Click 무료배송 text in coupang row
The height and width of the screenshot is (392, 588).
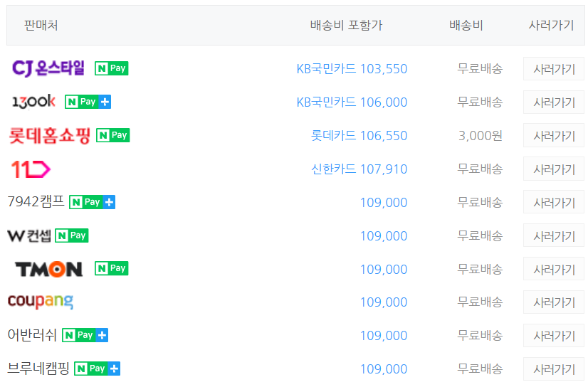click(x=480, y=302)
